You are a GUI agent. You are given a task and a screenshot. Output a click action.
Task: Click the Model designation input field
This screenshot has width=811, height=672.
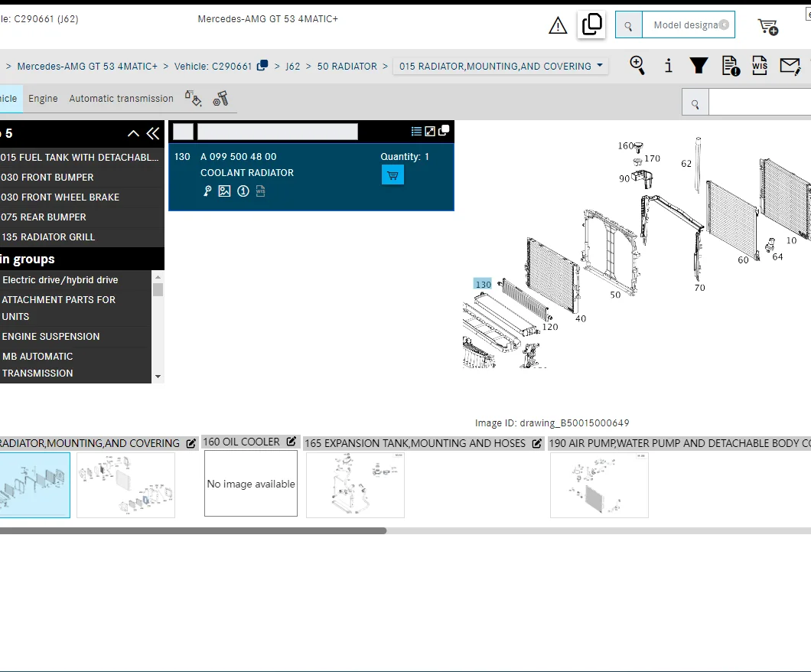pos(689,24)
